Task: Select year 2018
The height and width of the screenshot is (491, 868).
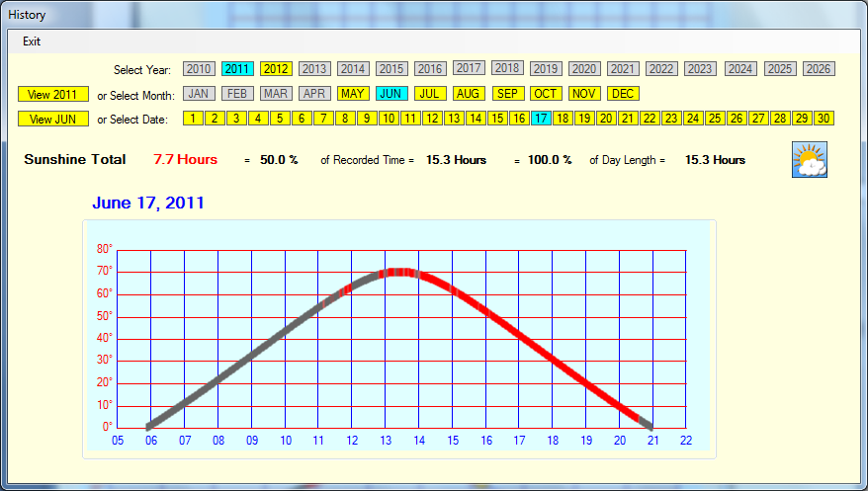Action: (x=507, y=67)
